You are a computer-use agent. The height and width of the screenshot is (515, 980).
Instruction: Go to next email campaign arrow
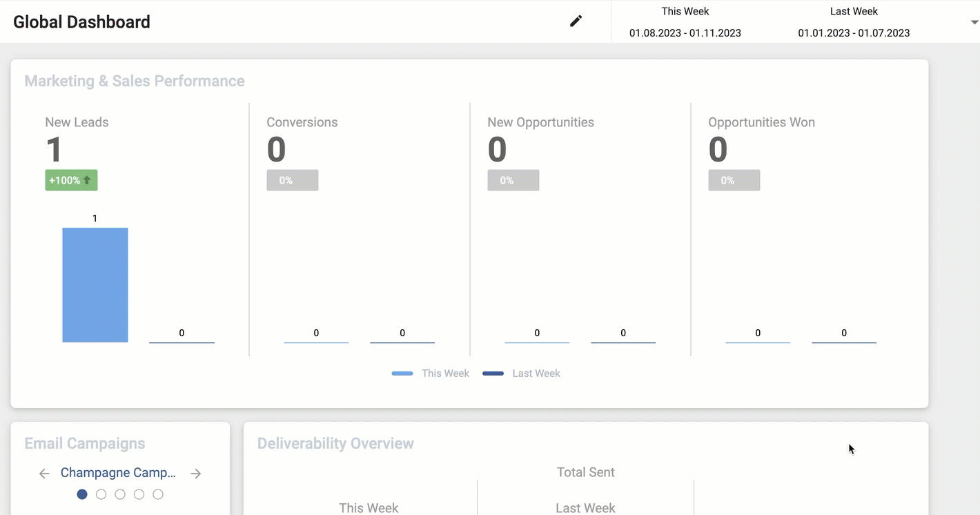[x=196, y=474]
